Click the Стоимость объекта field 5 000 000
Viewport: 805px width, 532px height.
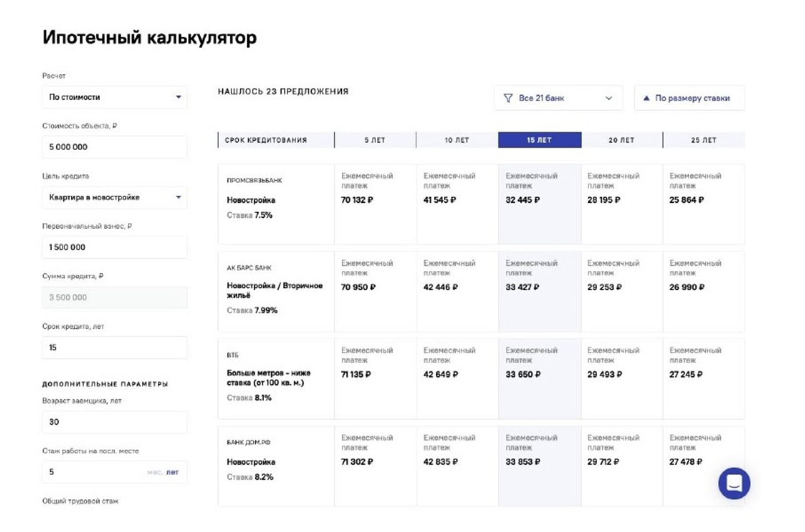click(x=115, y=147)
